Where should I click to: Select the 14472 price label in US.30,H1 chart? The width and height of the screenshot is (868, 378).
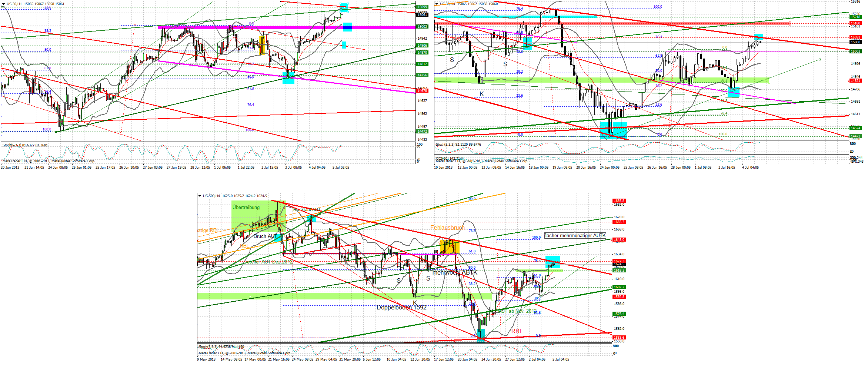coord(422,132)
